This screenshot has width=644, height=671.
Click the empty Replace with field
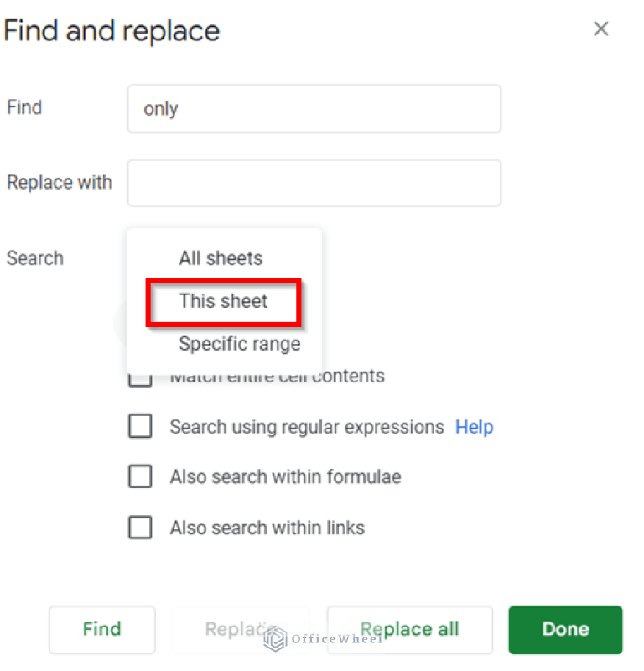(x=314, y=182)
